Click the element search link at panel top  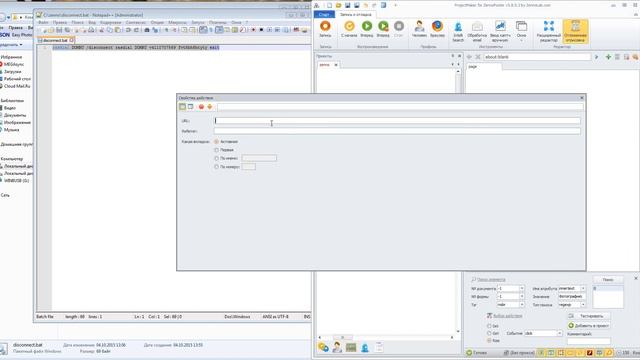(491, 280)
